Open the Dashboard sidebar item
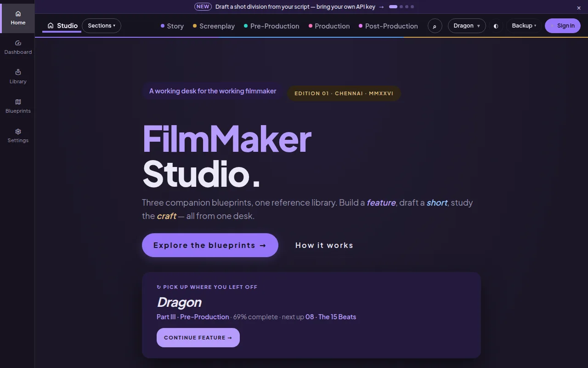 [x=18, y=47]
